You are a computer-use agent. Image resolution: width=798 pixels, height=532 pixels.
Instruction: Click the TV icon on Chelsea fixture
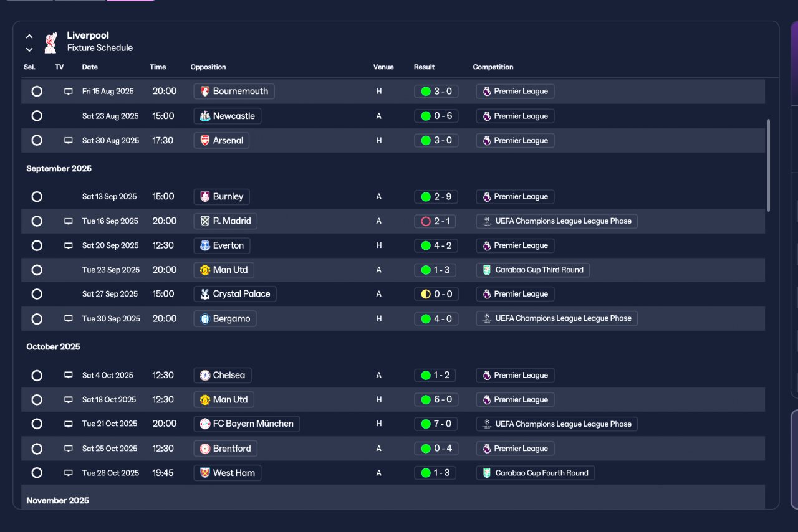[69, 376]
